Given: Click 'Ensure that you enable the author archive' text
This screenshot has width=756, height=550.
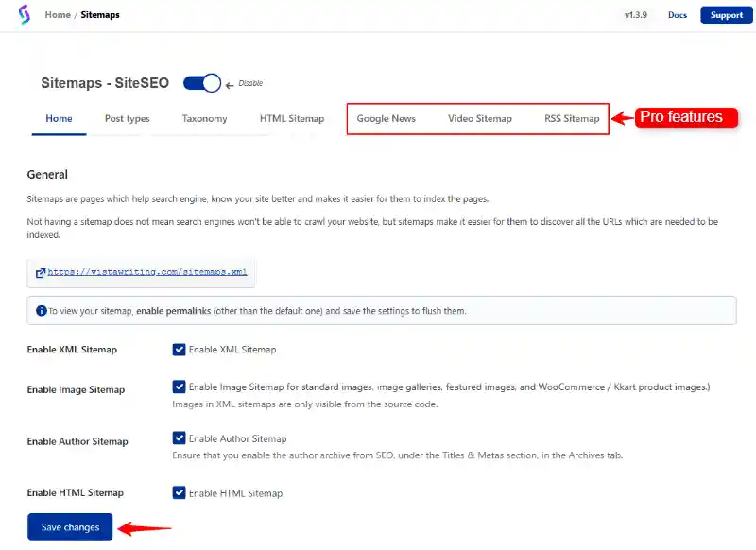Looking at the screenshot, I should click(x=397, y=455).
